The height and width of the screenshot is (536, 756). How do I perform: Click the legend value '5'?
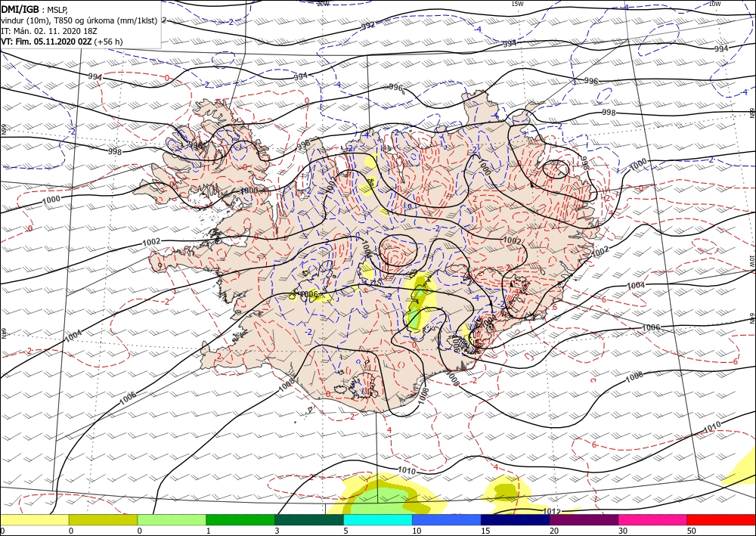pyautogui.click(x=345, y=531)
